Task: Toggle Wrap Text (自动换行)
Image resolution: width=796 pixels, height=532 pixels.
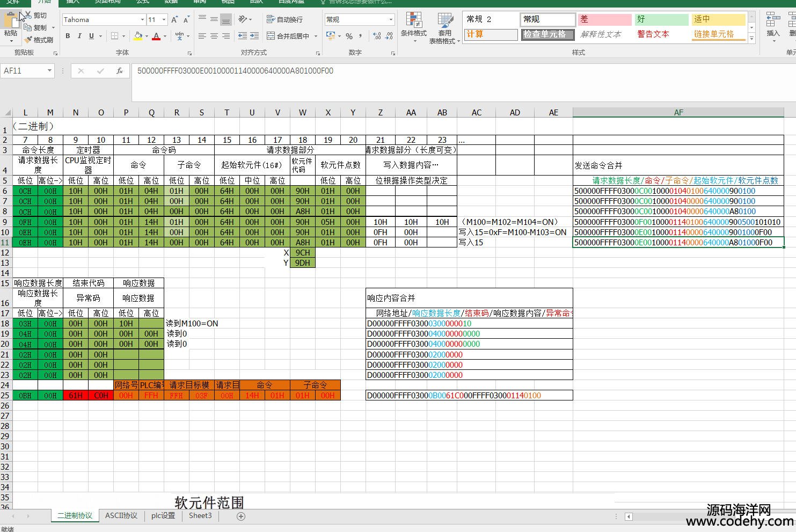Action: 285,19
